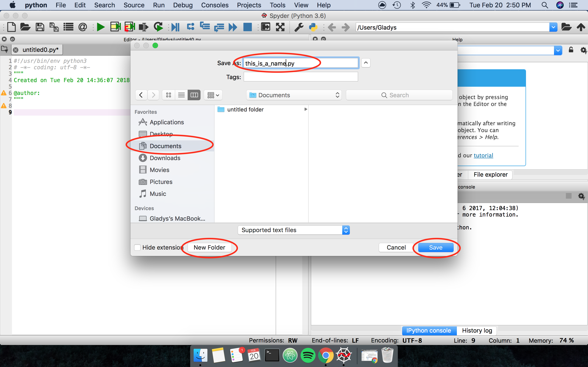Viewport: 588px width, 367px height.
Task: Click the New file icon in toolbar
Action: click(x=11, y=27)
